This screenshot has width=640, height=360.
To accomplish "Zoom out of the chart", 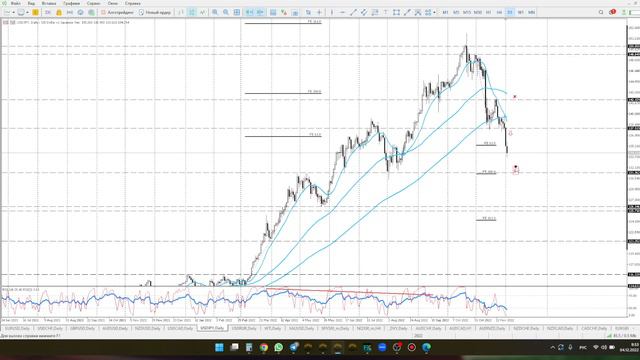I will point(226,12).
